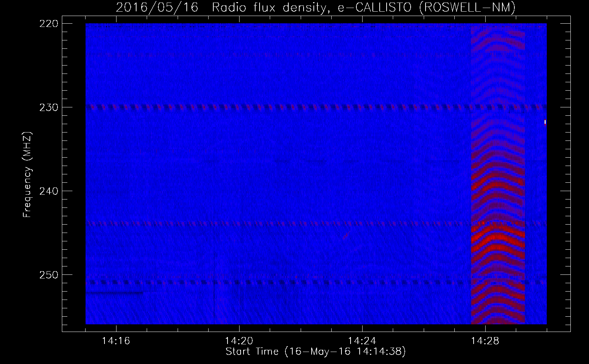Click the 'Frequency (MHZ)' axis label
The height and width of the screenshot is (364, 589).
coord(27,174)
